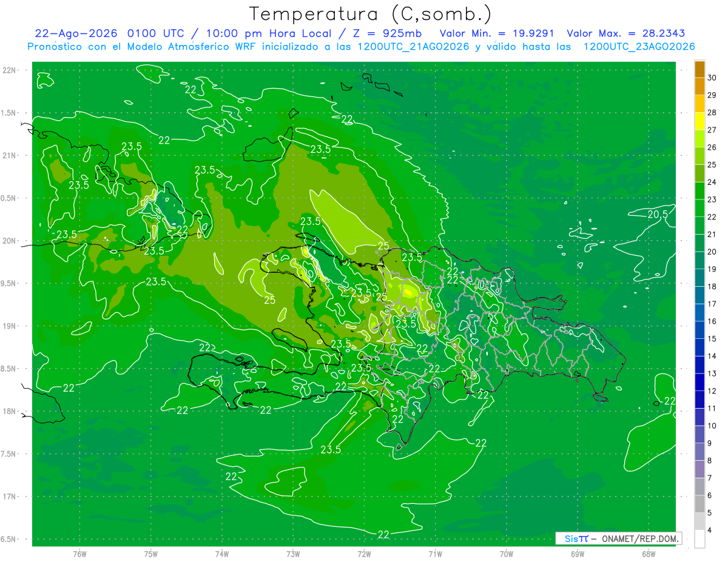Click the legend value "10"
Image resolution: width=728 pixels, height=562 pixels.
click(712, 426)
